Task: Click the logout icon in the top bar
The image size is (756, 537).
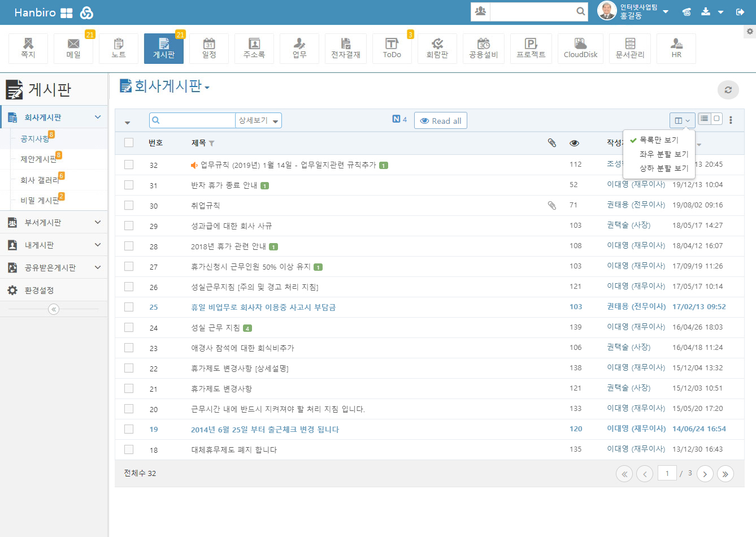Action: (x=740, y=12)
